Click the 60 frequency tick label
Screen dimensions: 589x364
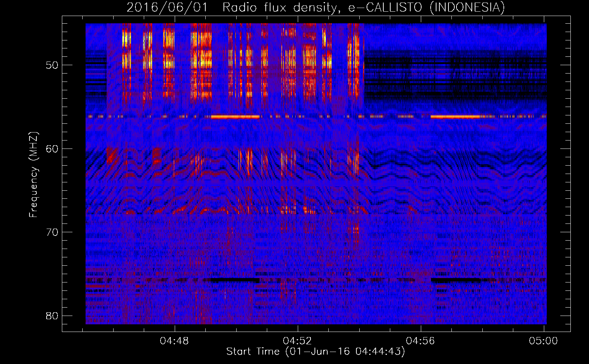click(x=52, y=149)
